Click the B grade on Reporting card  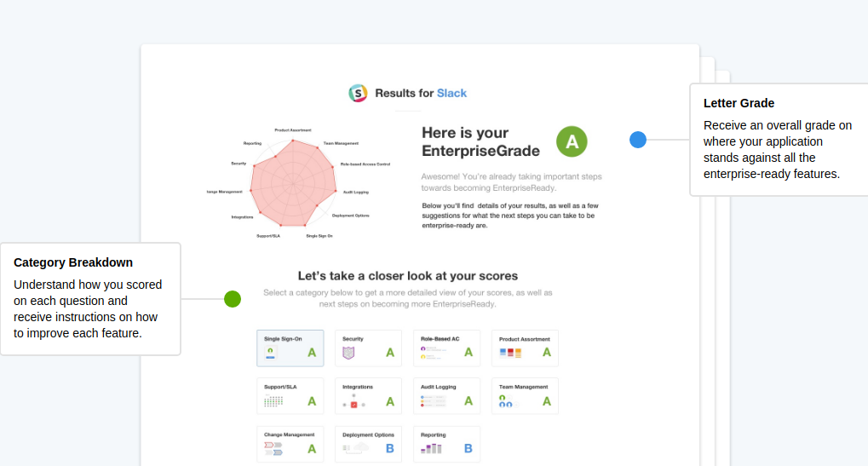coord(468,448)
